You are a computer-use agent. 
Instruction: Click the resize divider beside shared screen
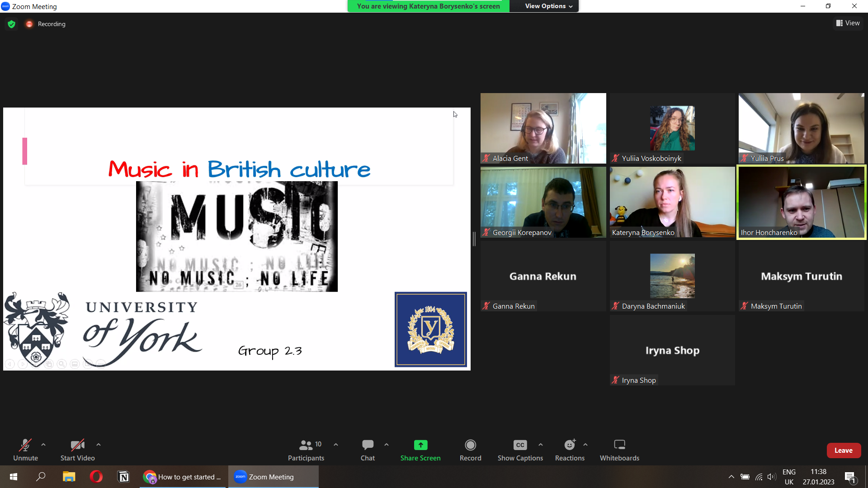(x=474, y=239)
